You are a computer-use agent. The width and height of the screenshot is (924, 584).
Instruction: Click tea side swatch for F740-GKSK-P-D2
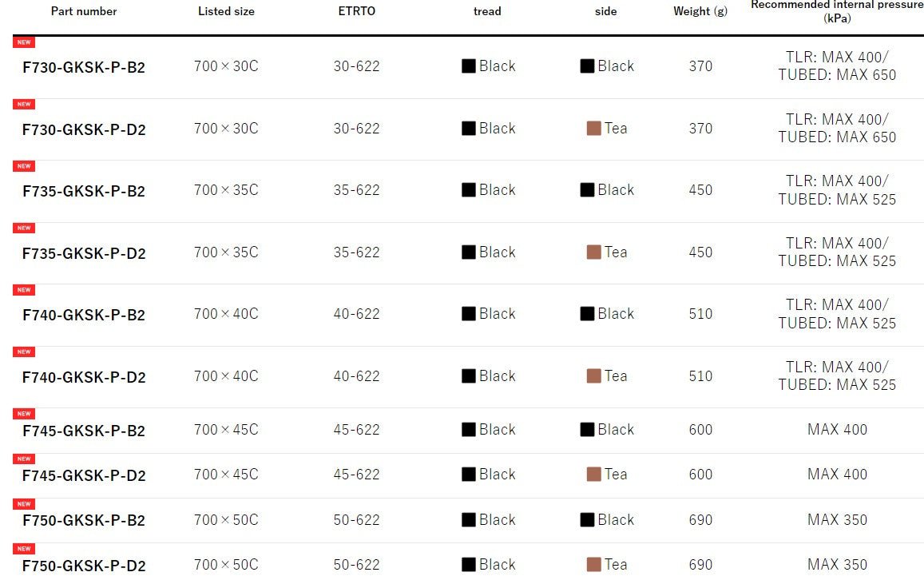click(x=593, y=376)
